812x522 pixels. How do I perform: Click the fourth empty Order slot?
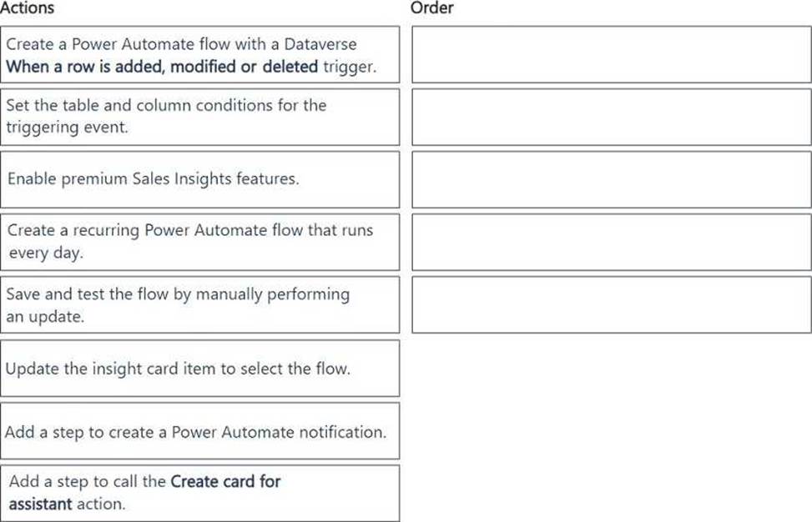point(612,242)
